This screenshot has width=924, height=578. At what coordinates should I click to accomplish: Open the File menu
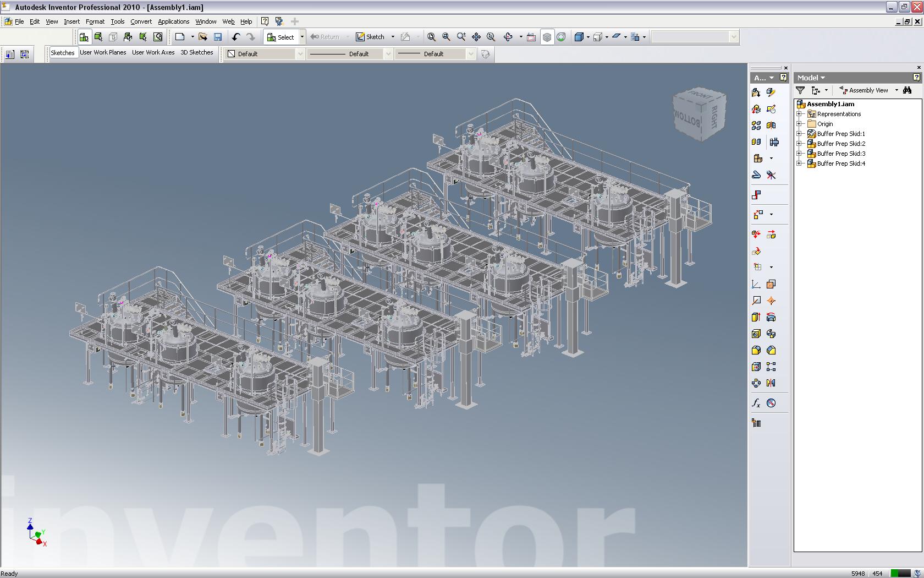click(x=19, y=21)
